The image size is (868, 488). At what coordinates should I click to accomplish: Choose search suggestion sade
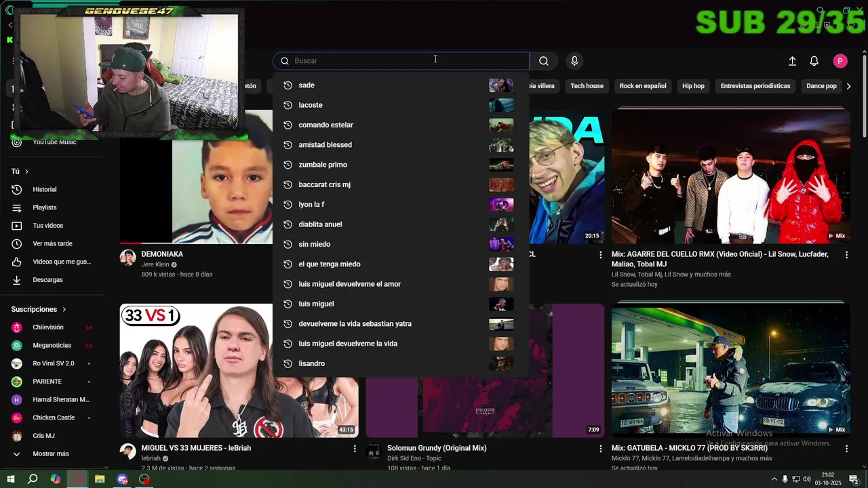[400, 85]
